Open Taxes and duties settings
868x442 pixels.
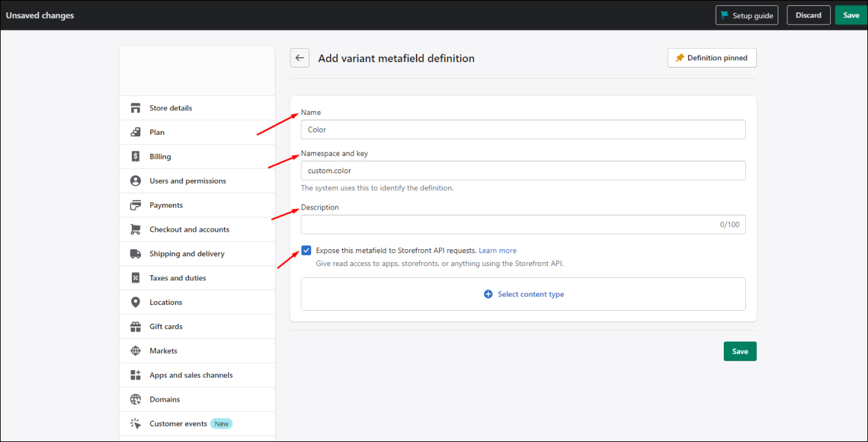[x=198, y=278]
